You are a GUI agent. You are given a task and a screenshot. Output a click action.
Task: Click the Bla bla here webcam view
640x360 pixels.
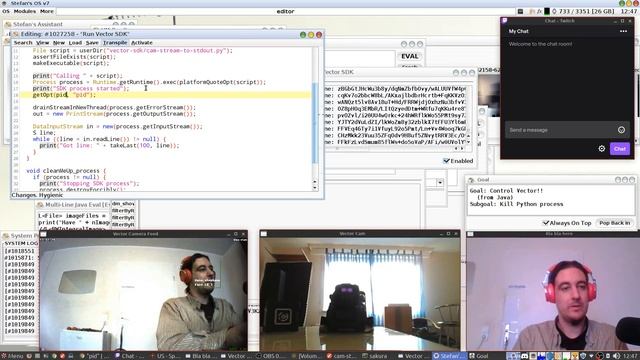[553, 293]
